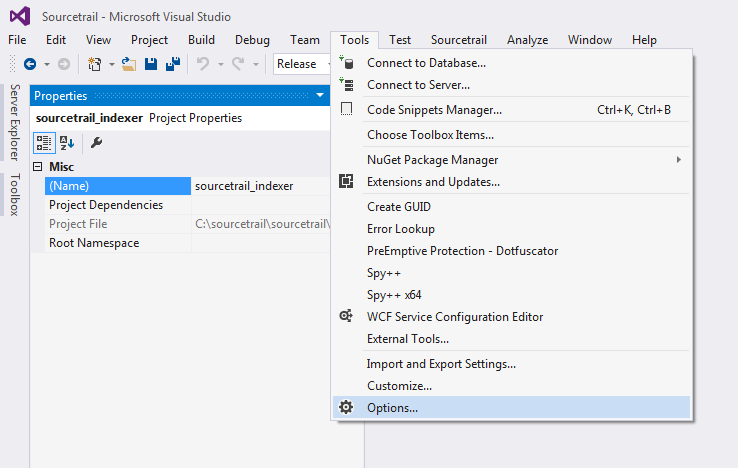The height and width of the screenshot is (468, 738).
Task: Open the Analyze menu
Action: click(x=527, y=40)
